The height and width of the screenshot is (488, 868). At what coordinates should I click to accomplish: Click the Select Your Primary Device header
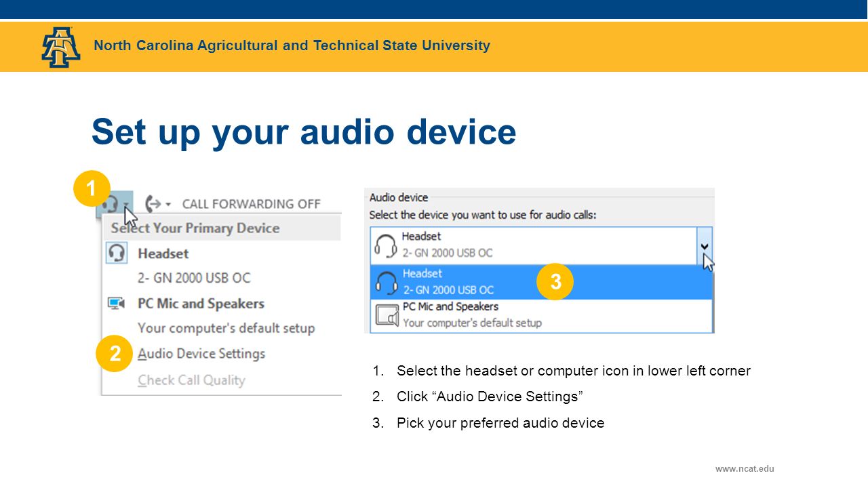(x=195, y=228)
